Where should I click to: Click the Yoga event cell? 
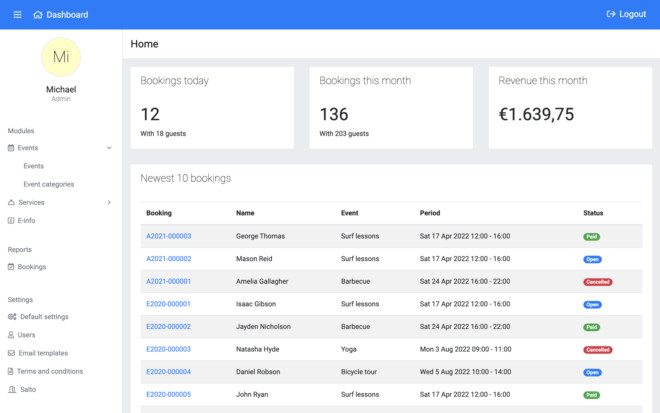[x=349, y=349]
